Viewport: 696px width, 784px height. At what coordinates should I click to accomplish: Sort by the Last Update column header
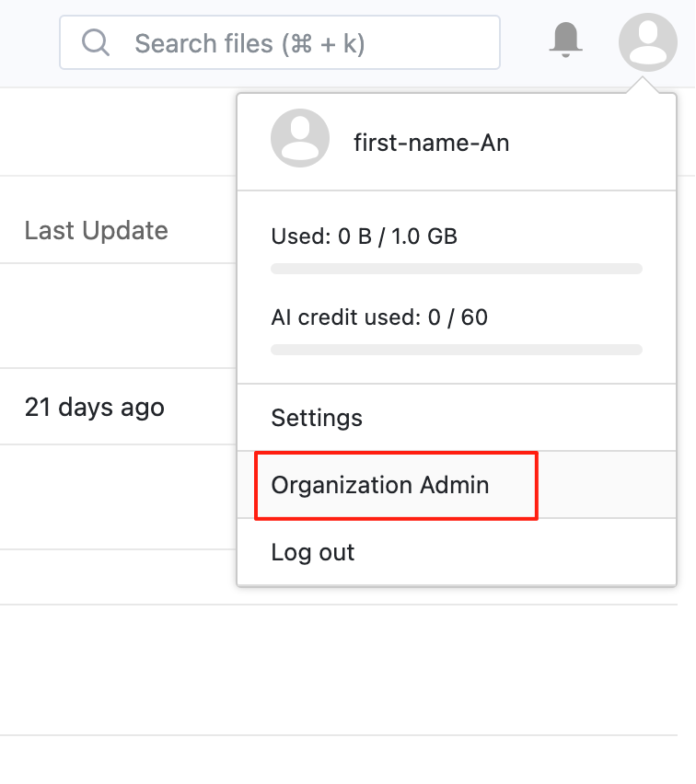click(96, 230)
